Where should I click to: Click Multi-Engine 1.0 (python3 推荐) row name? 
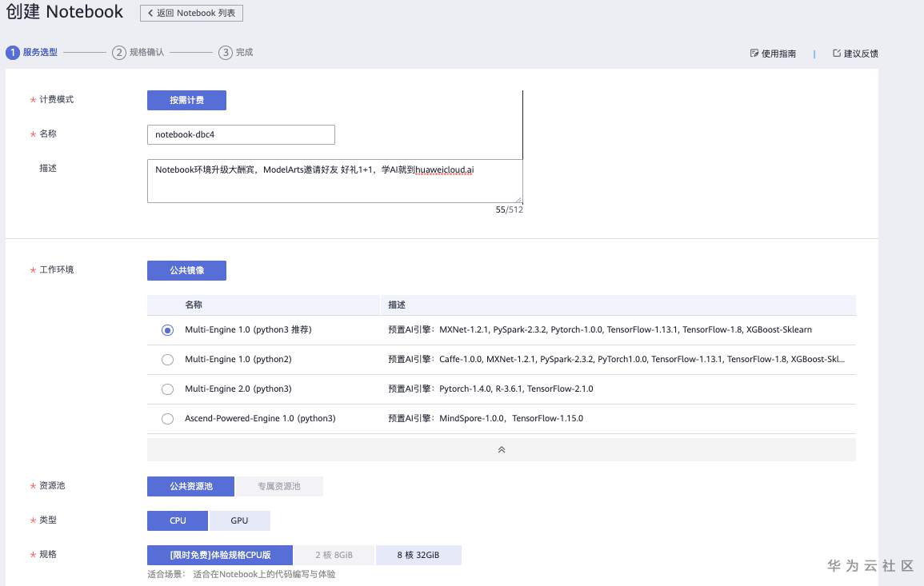(248, 330)
